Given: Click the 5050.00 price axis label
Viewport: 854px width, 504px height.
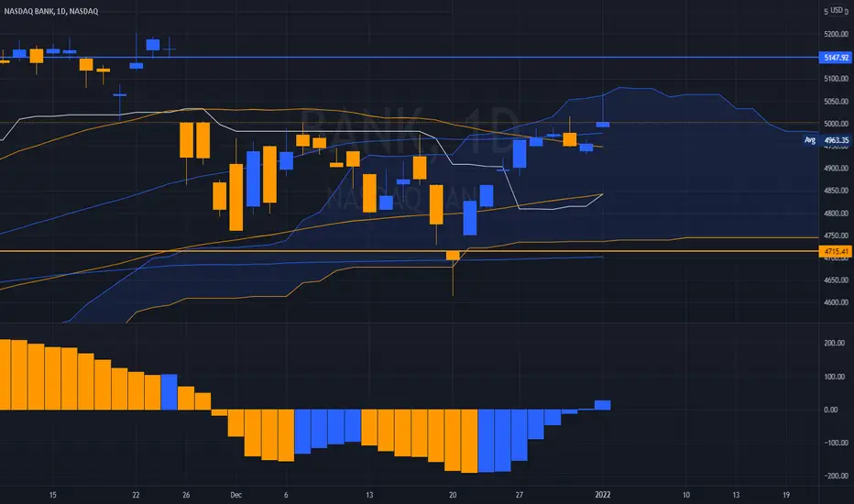Looking at the screenshot, I should (836, 102).
